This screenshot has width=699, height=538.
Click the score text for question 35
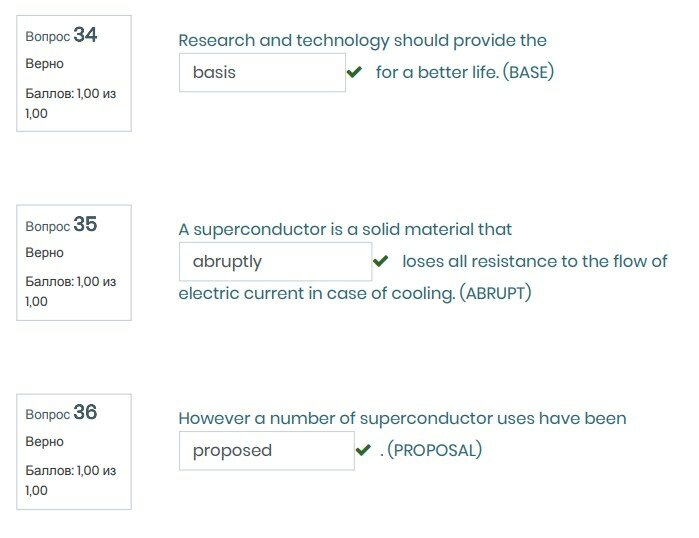tap(70, 291)
